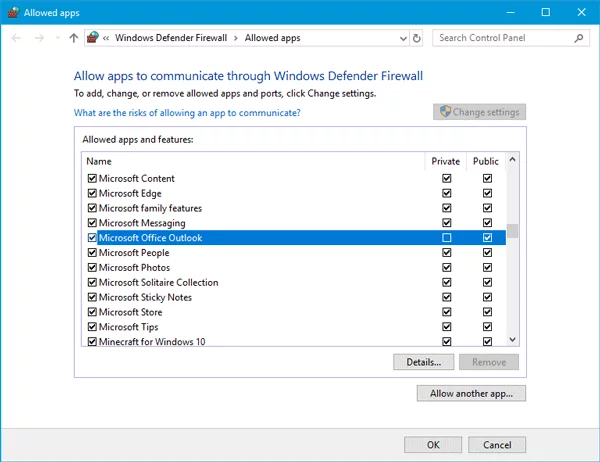Enable Private for Microsoft Office Outlook
600x462 pixels.
pos(447,238)
